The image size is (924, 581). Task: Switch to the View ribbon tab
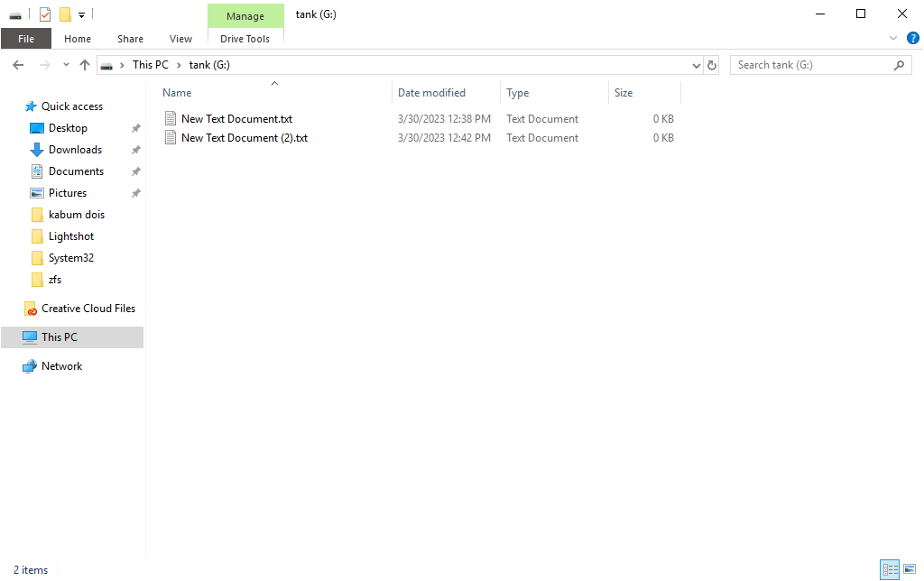click(180, 39)
